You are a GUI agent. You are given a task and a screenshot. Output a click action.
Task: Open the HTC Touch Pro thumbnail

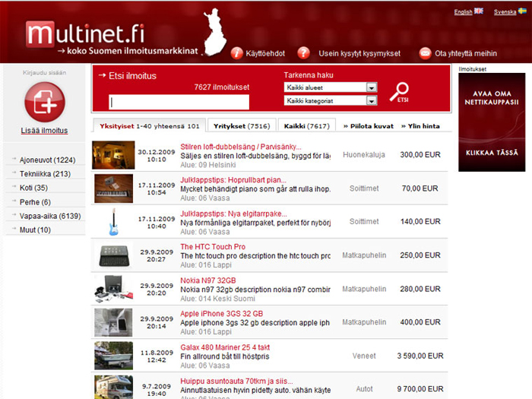[x=114, y=255]
